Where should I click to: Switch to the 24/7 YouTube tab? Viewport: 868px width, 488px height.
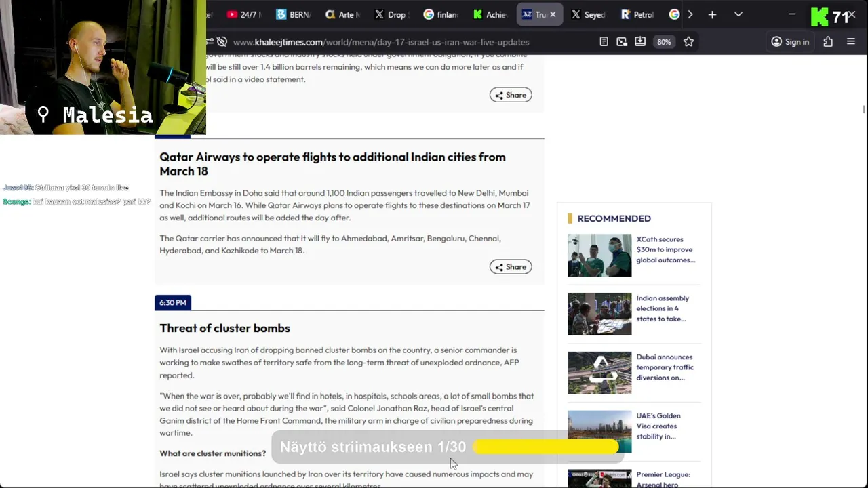coord(243,14)
